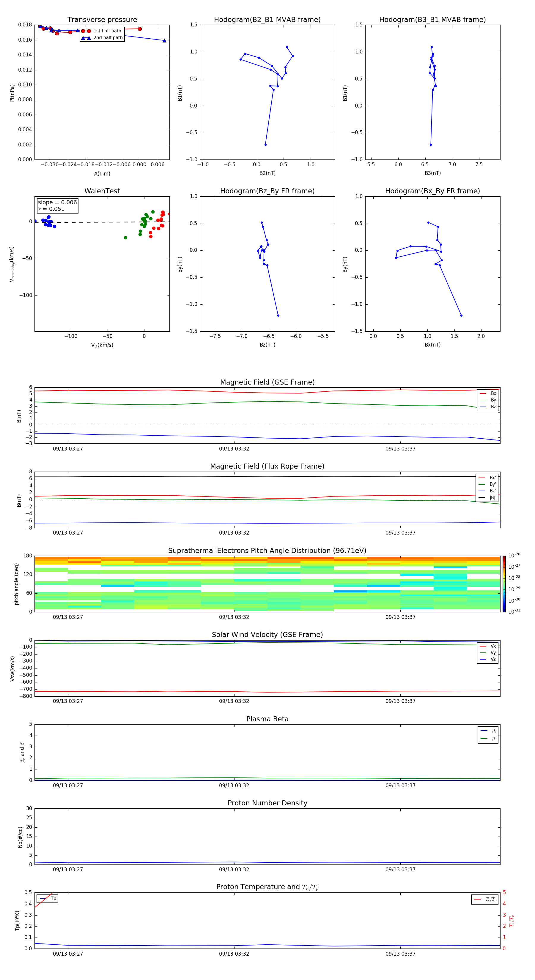The height and width of the screenshot is (980, 535).
Task: Click 'Hodogram(Bx_By FR frame)' title
Action: 432,191
